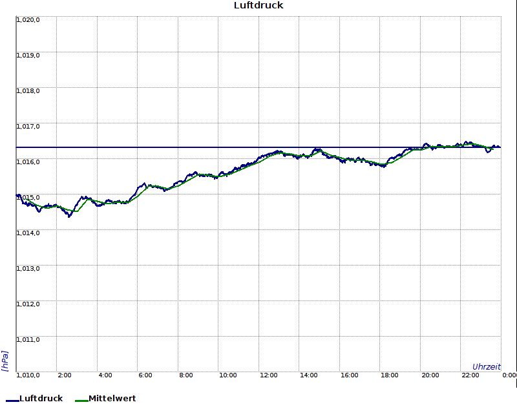Click the 1,013,0 y-axis value

click(x=28, y=269)
